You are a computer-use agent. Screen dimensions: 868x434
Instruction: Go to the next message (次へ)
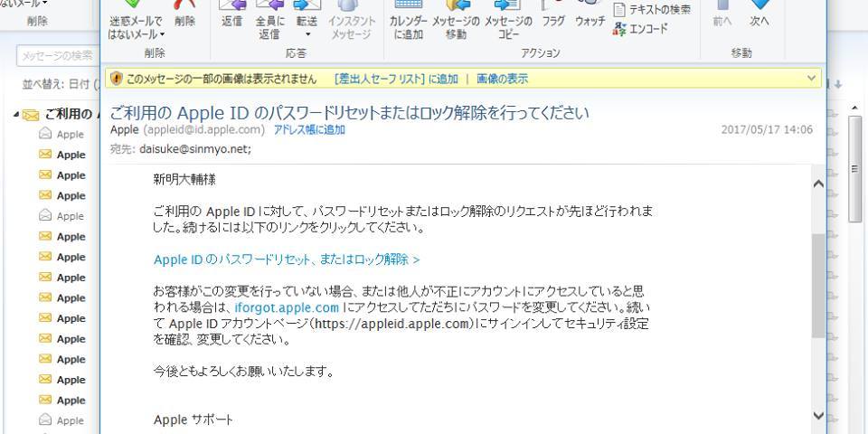point(759,14)
